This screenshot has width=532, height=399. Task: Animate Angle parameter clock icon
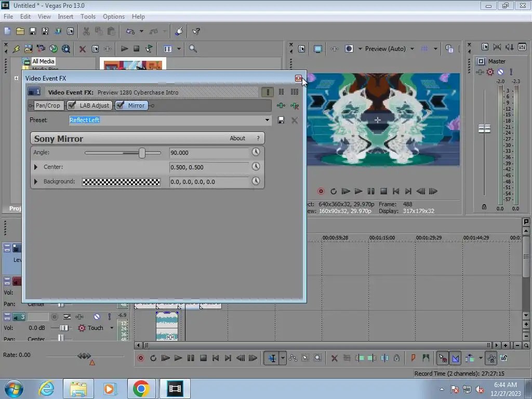(x=256, y=152)
